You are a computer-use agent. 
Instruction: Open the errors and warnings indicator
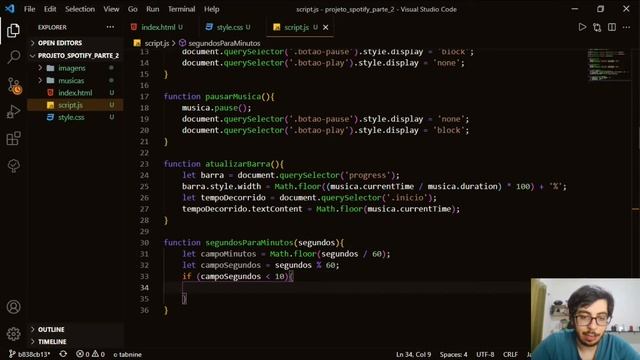pyautogui.click(x=90, y=354)
